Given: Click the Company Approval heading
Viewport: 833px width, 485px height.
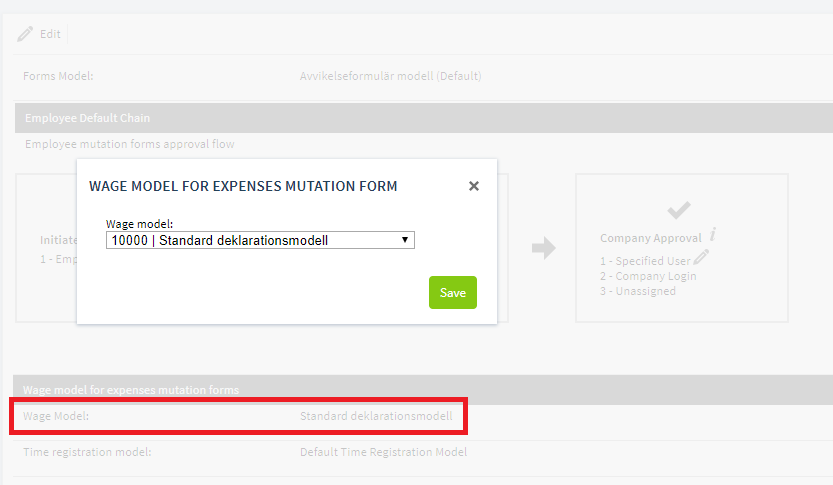Looking at the screenshot, I should point(651,238).
